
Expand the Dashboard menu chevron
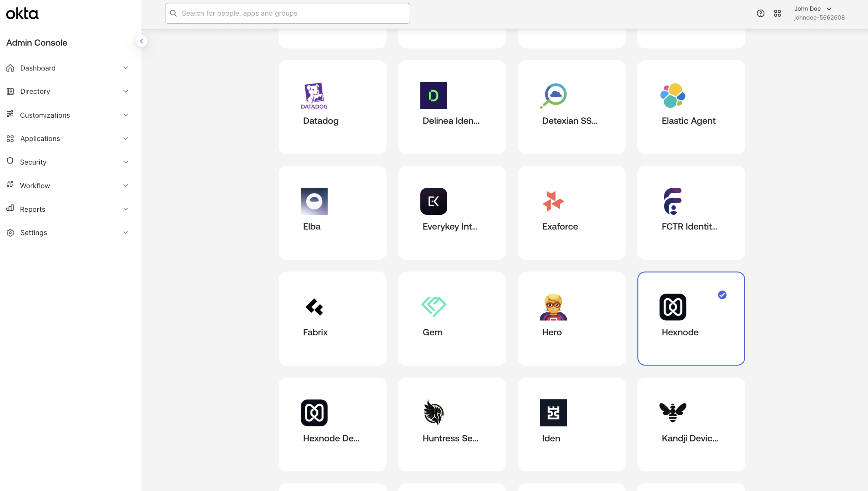(x=126, y=68)
